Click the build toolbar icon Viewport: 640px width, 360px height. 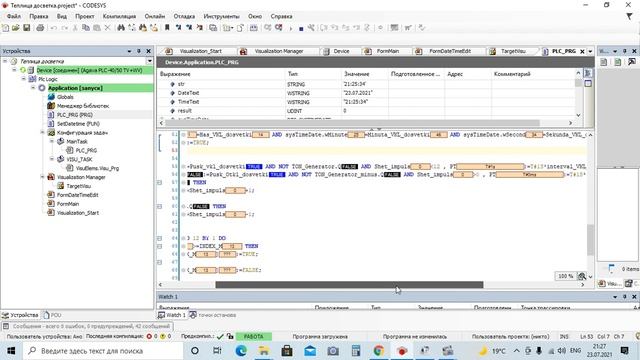coord(253,28)
